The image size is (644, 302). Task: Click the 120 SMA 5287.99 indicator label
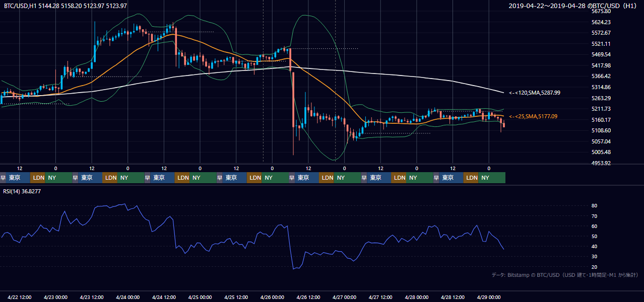point(534,93)
